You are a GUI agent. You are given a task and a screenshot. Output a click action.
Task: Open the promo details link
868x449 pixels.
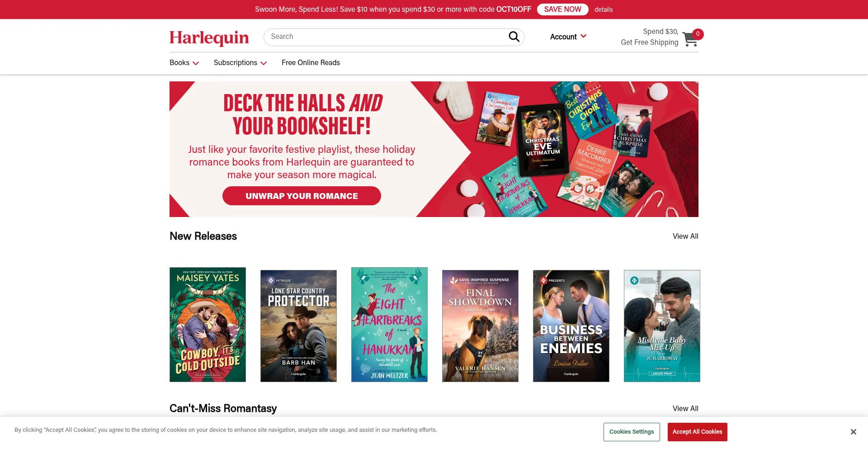604,9
